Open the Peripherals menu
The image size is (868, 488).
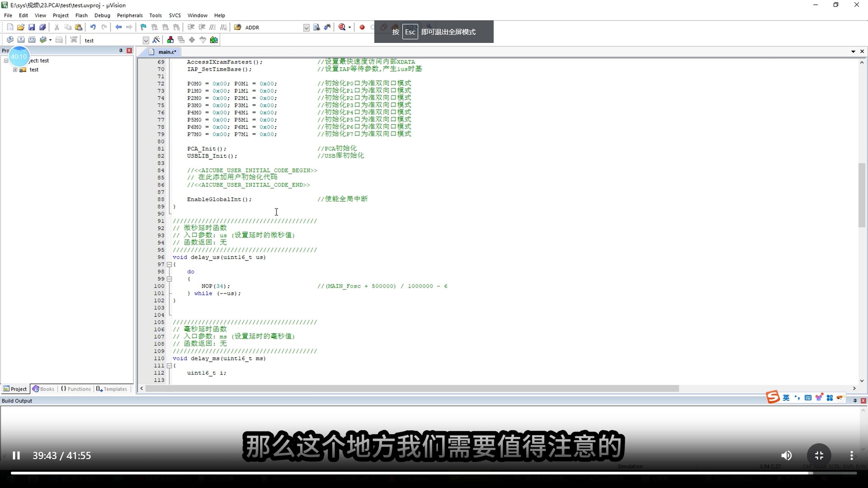(130, 15)
